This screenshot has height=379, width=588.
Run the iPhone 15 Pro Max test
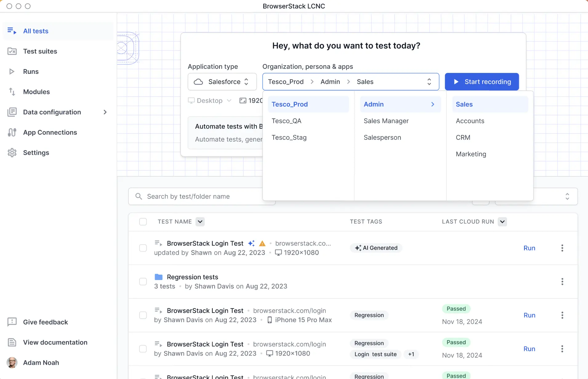click(529, 315)
